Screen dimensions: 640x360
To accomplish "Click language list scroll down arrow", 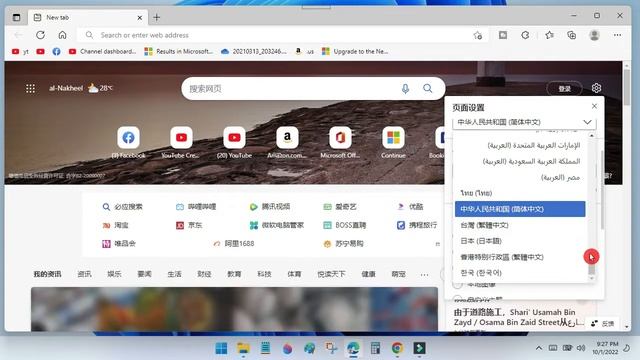I will [x=591, y=278].
